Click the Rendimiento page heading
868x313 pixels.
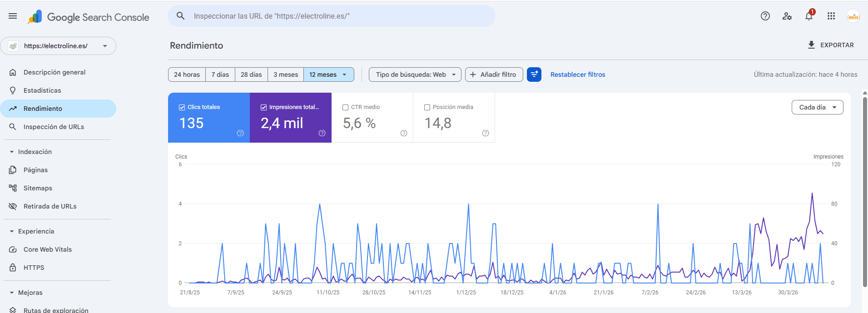pyautogui.click(x=197, y=45)
